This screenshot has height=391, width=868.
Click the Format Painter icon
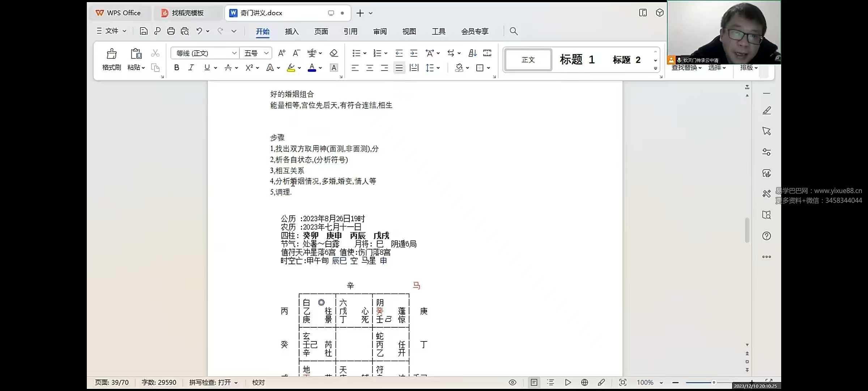(x=111, y=54)
